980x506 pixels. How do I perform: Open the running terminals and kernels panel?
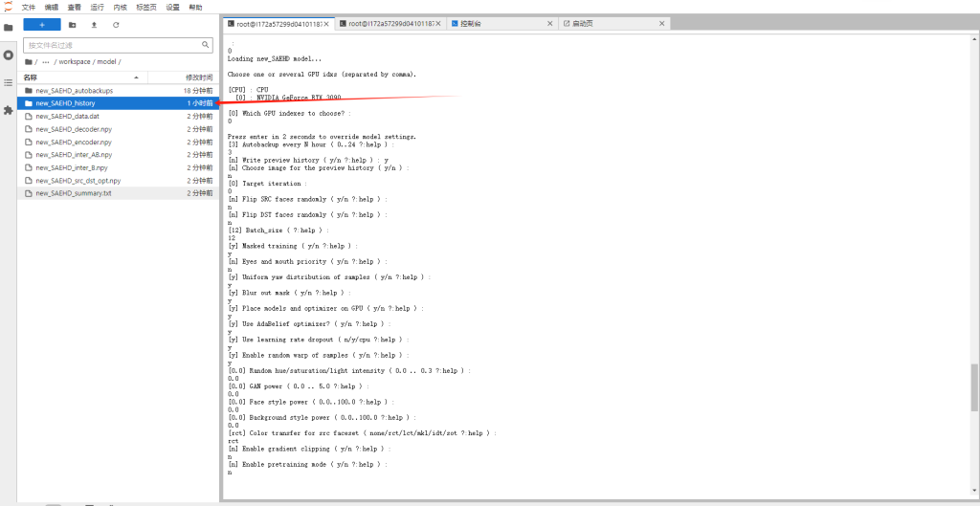8,55
